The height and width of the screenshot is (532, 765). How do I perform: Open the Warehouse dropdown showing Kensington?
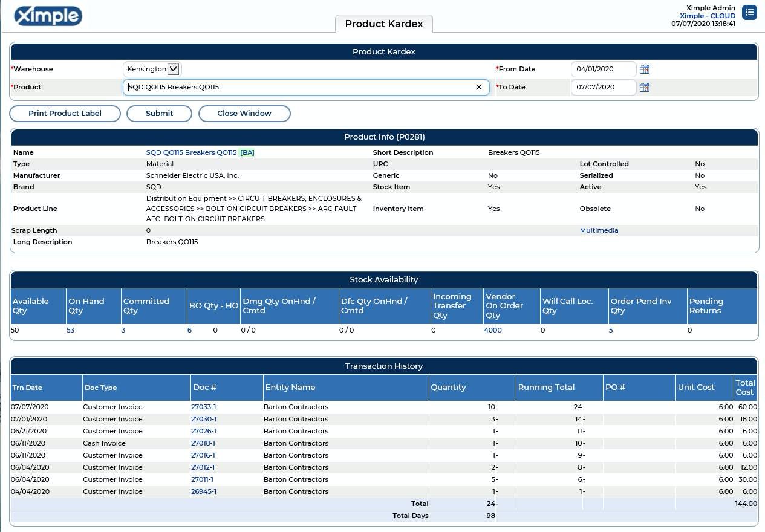click(x=174, y=69)
